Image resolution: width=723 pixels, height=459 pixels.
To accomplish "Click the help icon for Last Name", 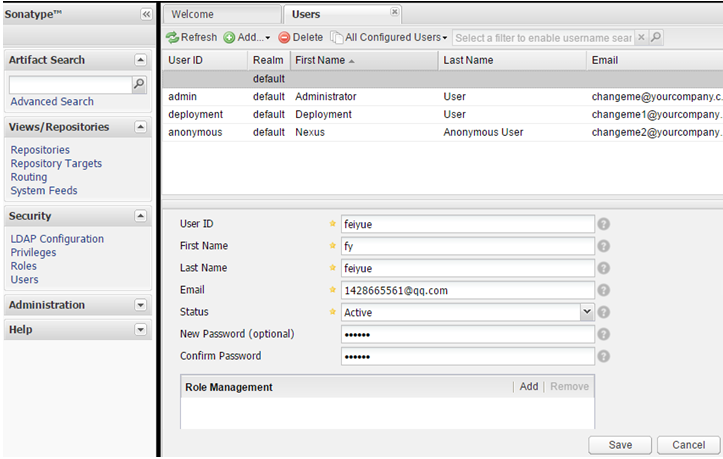I will click(x=604, y=268).
